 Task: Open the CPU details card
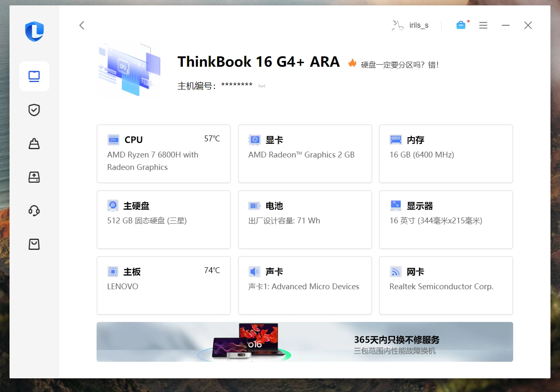coord(163,154)
